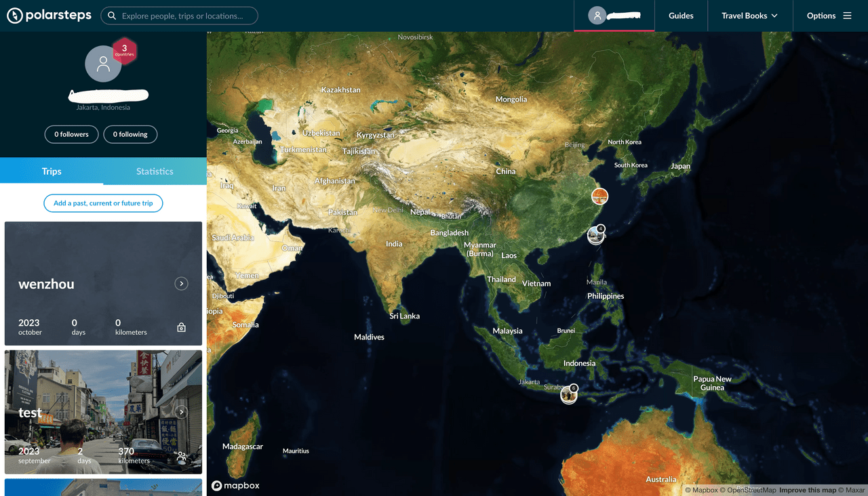Click the Afghanistan label on the map

[334, 181]
